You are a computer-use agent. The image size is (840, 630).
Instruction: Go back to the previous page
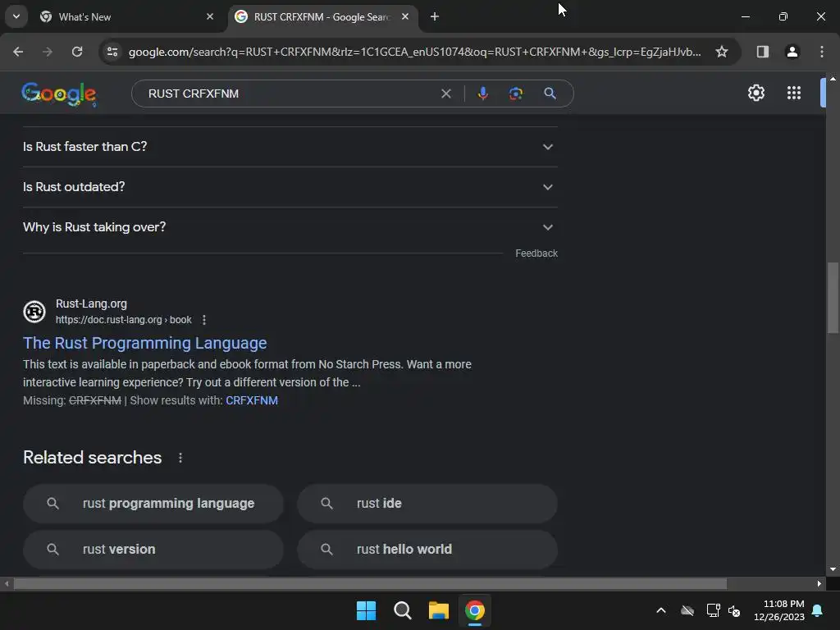(18, 52)
